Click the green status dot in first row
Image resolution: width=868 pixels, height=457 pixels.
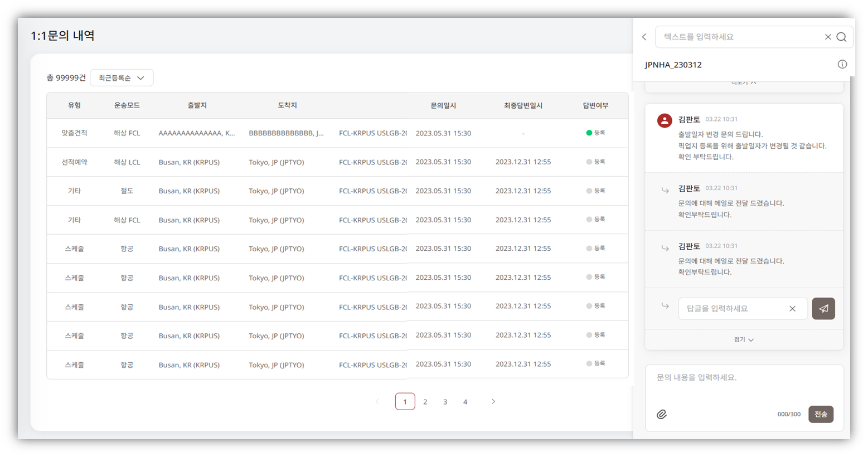pos(589,133)
